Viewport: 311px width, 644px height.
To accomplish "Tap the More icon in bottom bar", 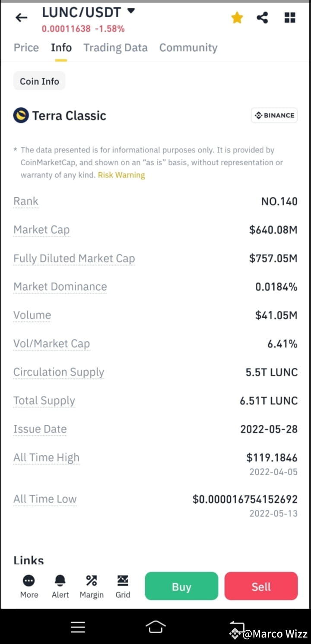I will [29, 586].
